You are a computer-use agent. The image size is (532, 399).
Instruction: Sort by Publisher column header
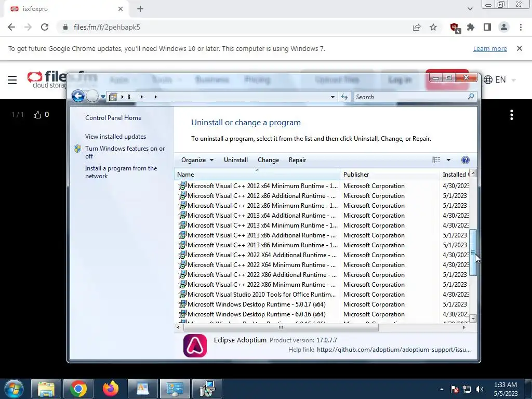[x=390, y=175]
